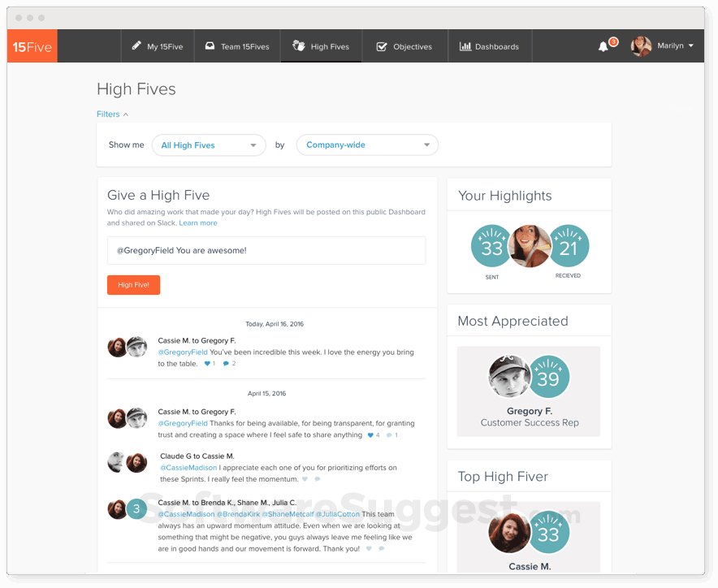The height and width of the screenshot is (588, 718).
Task: Open the Company-wide filter dropdown
Action: pyautogui.click(x=367, y=145)
